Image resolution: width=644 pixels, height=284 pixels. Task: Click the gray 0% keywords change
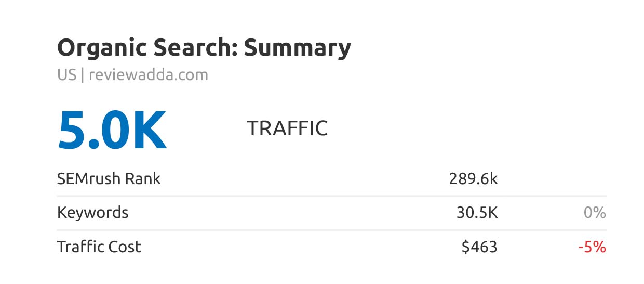[x=594, y=213]
